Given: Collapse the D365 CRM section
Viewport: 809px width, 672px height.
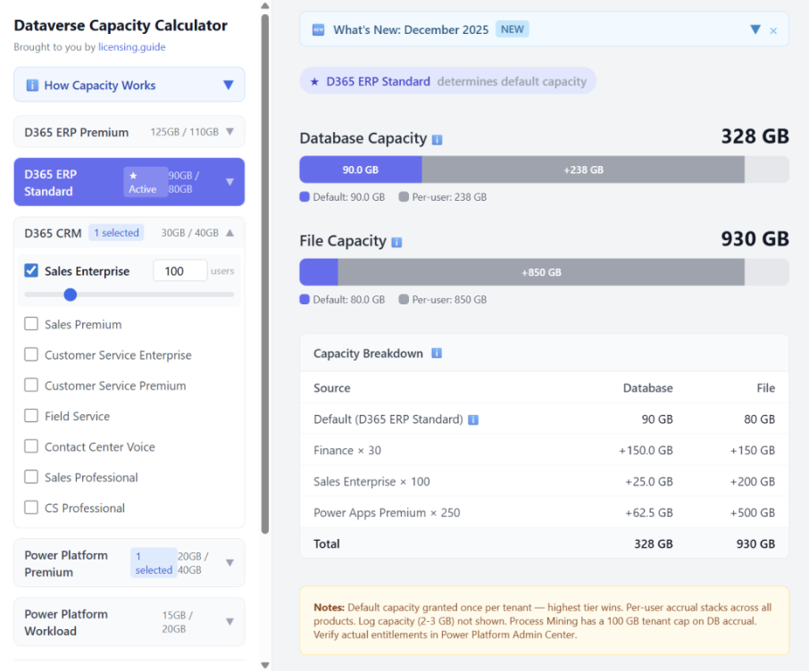Looking at the screenshot, I should click(229, 233).
